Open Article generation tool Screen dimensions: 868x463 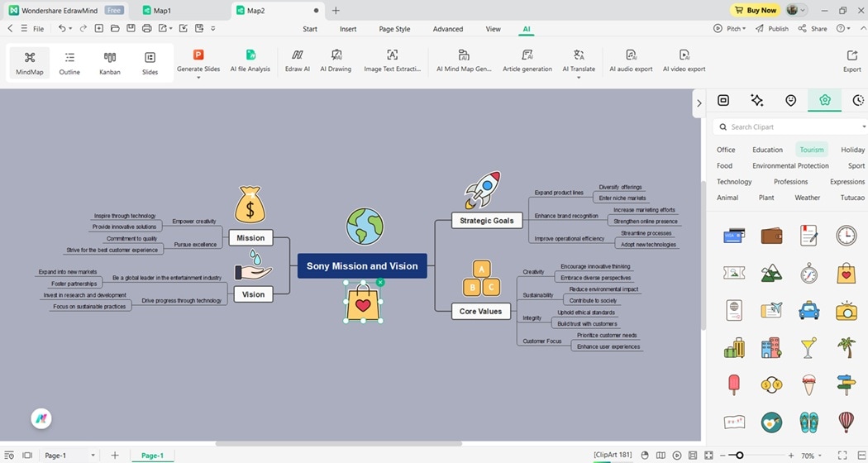527,60
